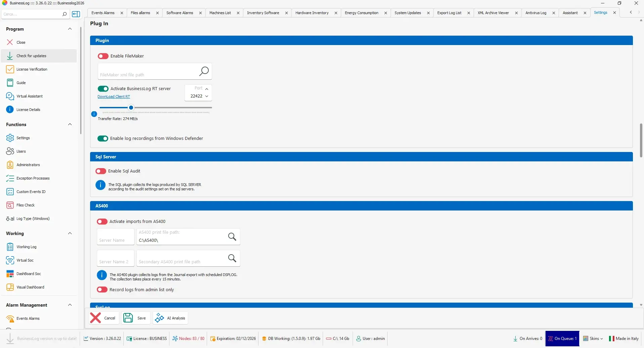Click On Arrives status item
Viewport: 644px width, 348px height.
pos(528,339)
